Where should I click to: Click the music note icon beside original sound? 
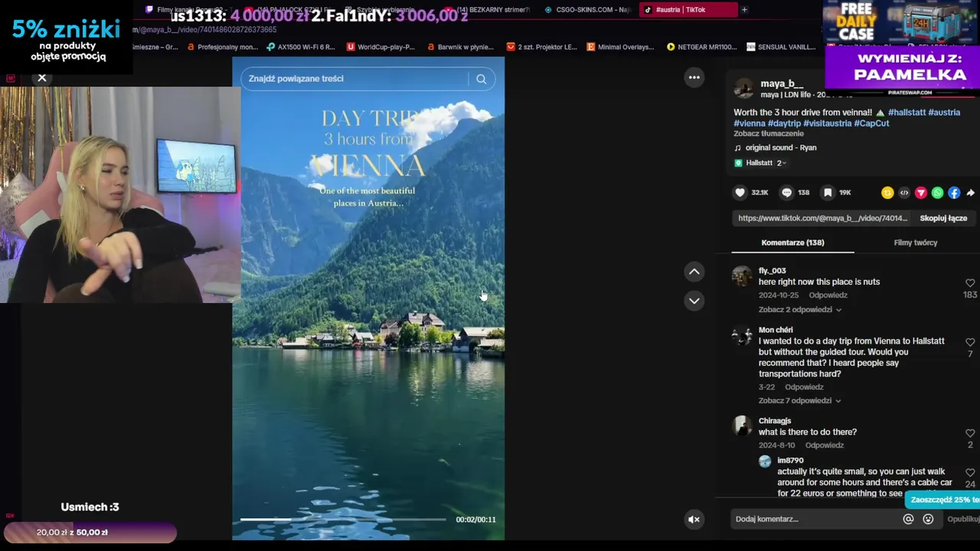coord(738,148)
